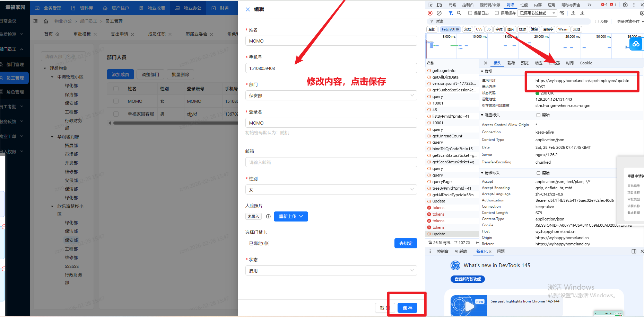Image resolution: width=644 pixels, height=317 pixels.
Task: Toggle the device toolbar emulation icon
Action: (x=439, y=5)
